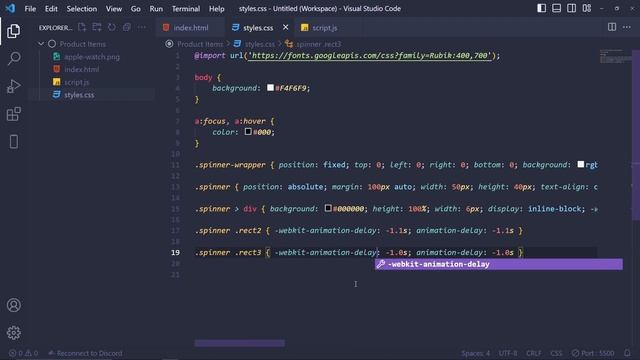Click styles.css in breadcrumb
Image resolution: width=640 pixels, height=360 pixels.
(260, 44)
